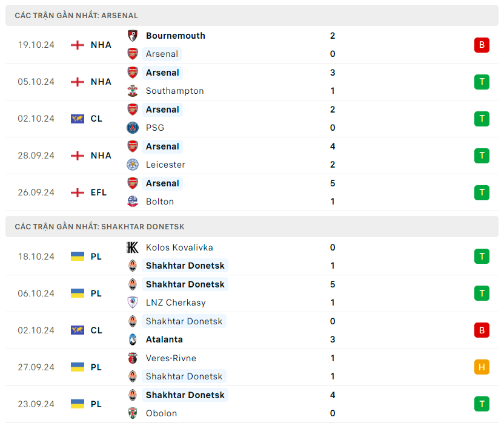The height and width of the screenshot is (429, 504).
Task: Open the Atalanta team link
Action: (164, 339)
